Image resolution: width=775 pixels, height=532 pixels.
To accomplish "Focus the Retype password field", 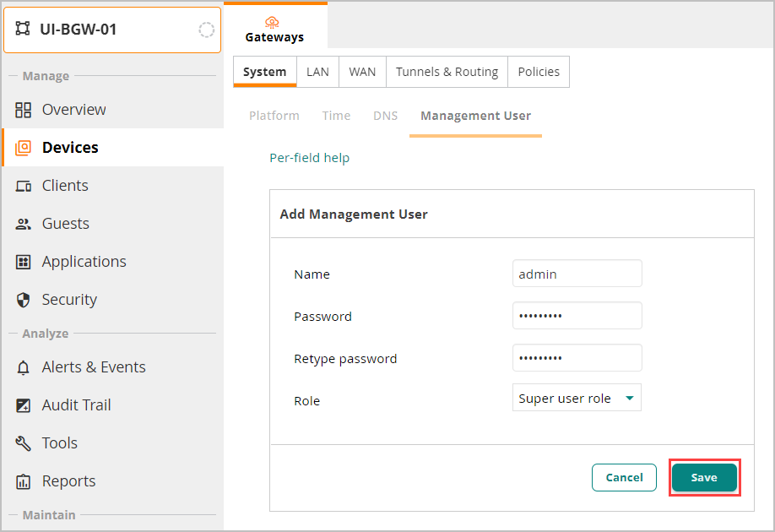I will pyautogui.click(x=577, y=358).
